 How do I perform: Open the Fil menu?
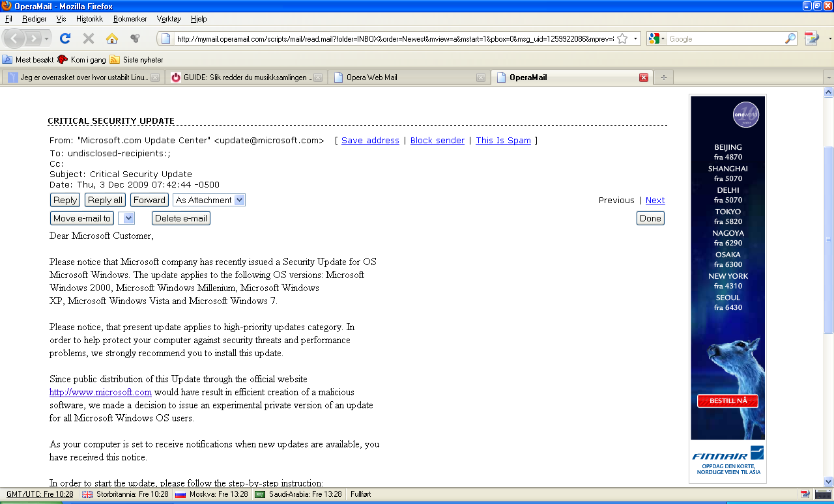8,19
